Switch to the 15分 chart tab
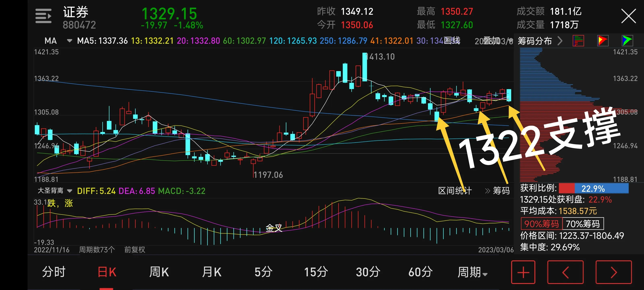The width and height of the screenshot is (644, 290). coord(316,272)
